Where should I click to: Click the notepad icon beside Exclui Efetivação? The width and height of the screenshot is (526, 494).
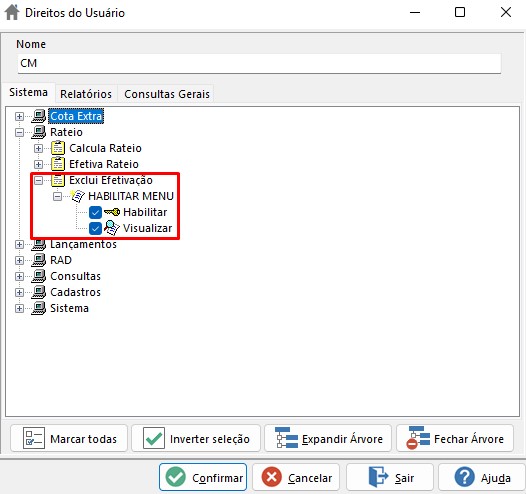(x=58, y=180)
